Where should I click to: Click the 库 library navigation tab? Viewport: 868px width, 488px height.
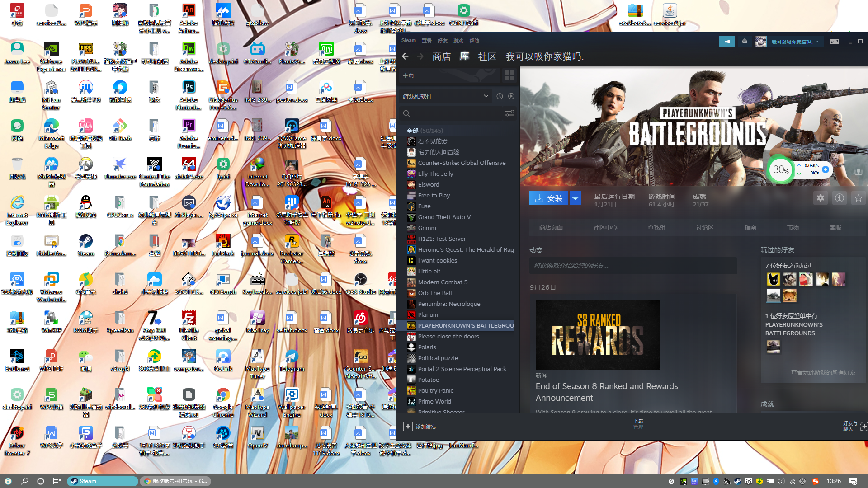click(x=464, y=56)
